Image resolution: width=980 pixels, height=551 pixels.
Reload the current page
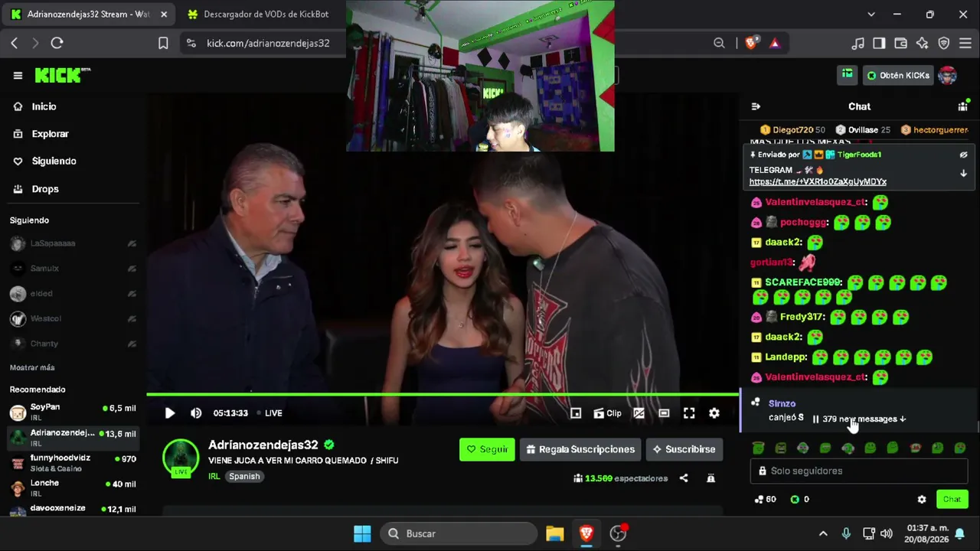point(57,43)
